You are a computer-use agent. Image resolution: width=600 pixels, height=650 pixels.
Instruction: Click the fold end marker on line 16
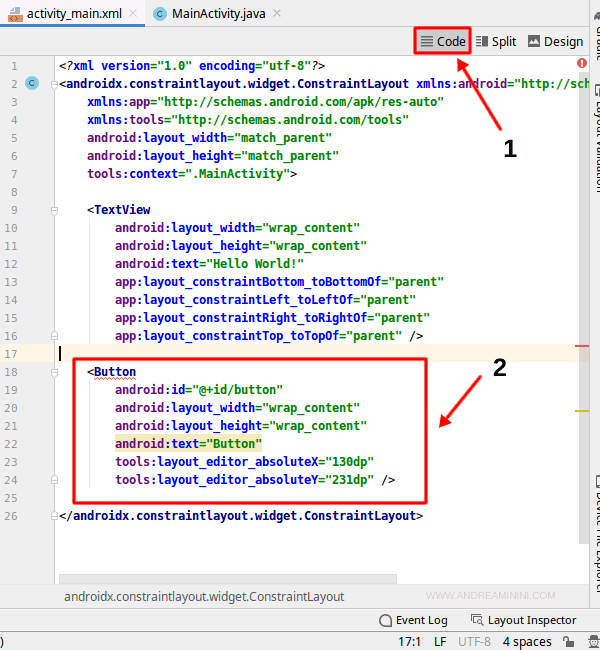click(x=54, y=335)
